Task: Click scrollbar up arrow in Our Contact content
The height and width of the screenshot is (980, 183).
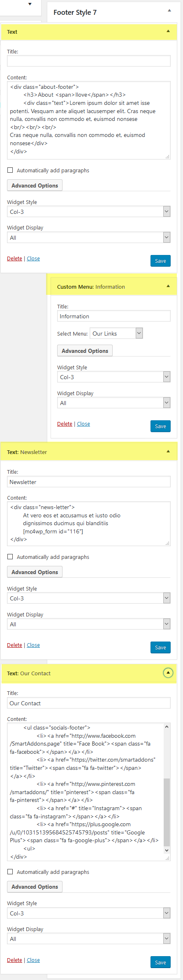Action: coord(167,727)
